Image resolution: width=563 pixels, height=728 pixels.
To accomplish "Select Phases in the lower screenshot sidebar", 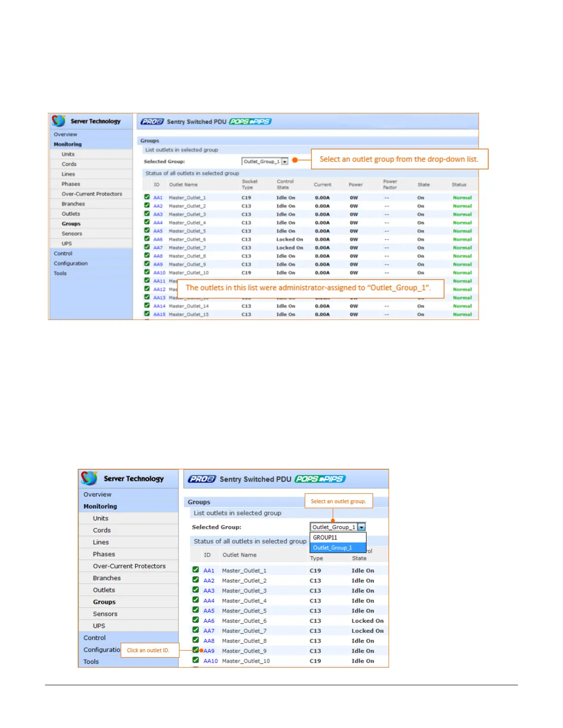I will coord(104,554).
